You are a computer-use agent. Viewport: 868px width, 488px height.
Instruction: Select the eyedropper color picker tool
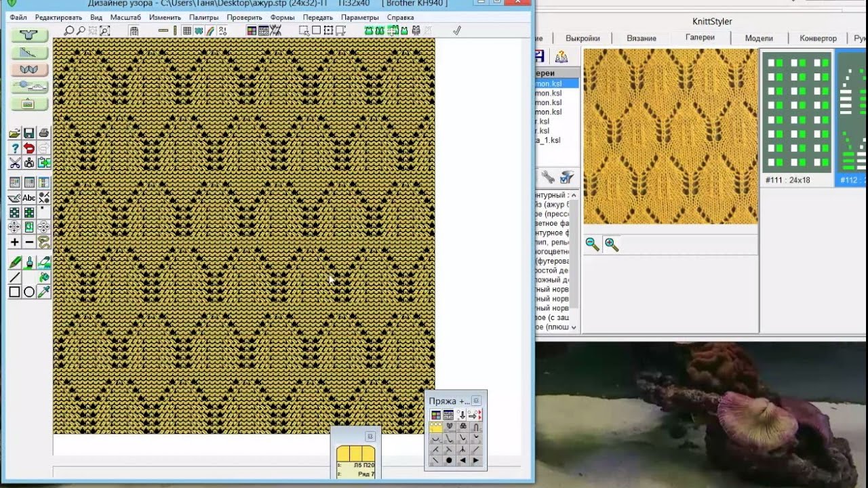coord(44,292)
